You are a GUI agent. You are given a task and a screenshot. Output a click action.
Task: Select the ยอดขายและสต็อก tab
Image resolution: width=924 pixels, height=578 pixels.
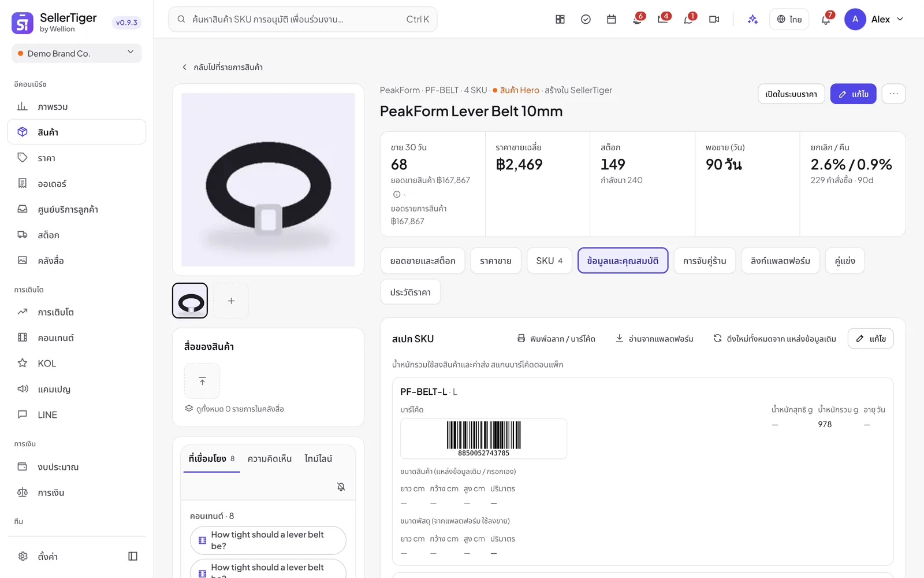coord(423,261)
